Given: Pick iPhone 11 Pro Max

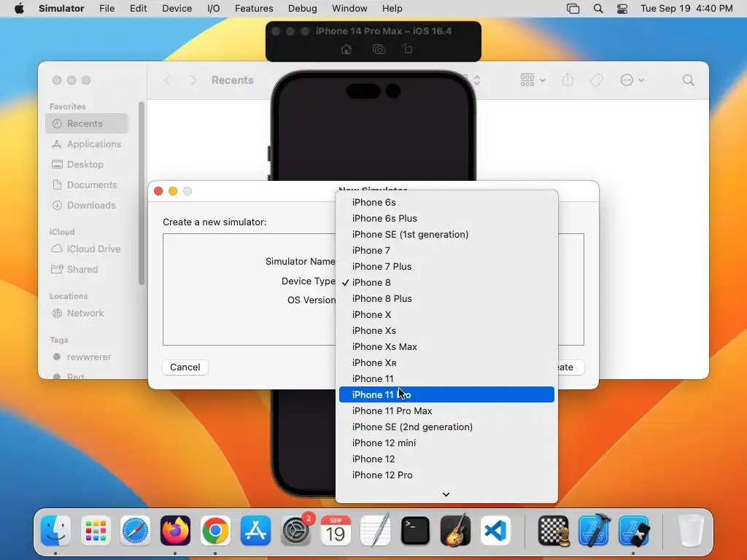Looking at the screenshot, I should [x=446, y=411].
